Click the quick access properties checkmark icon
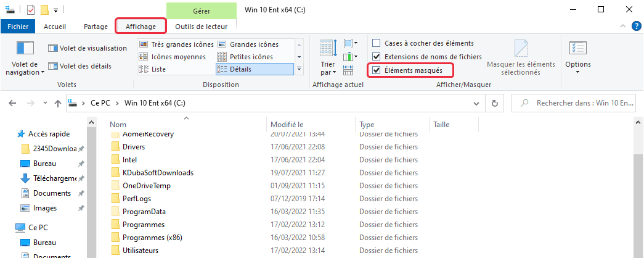The width and height of the screenshot is (644, 258). [x=31, y=9]
